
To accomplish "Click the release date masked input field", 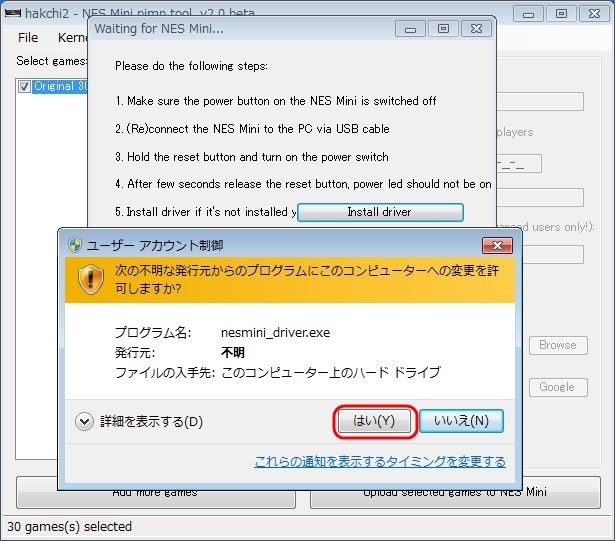I will point(519,164).
